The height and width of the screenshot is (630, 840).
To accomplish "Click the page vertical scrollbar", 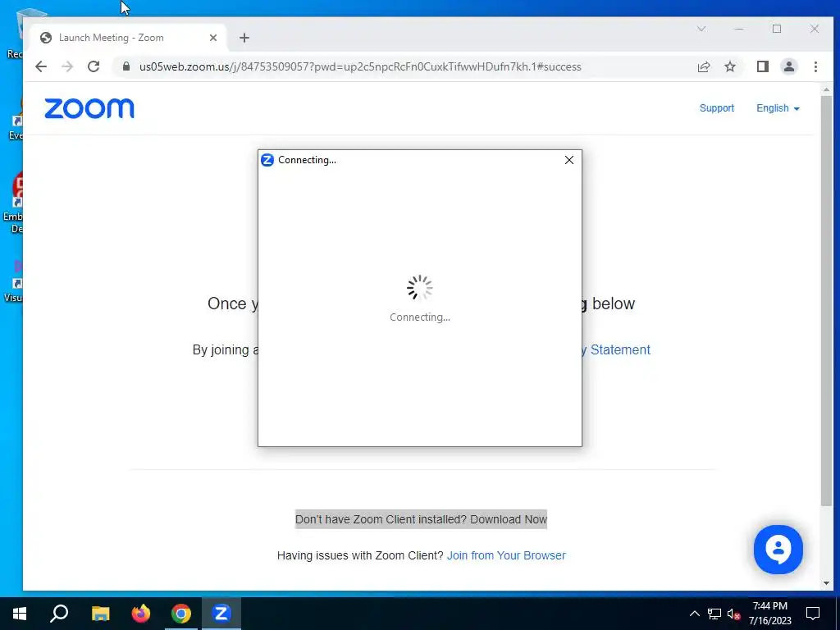I will click(x=826, y=300).
